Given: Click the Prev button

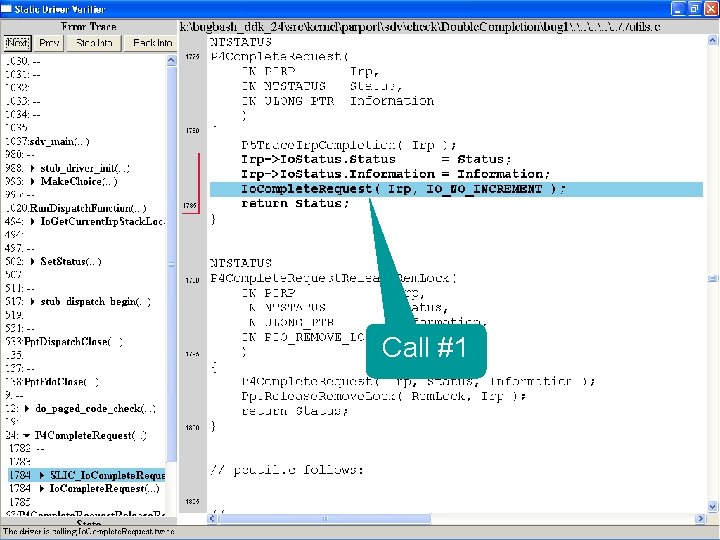Looking at the screenshot, I should click(49, 43).
